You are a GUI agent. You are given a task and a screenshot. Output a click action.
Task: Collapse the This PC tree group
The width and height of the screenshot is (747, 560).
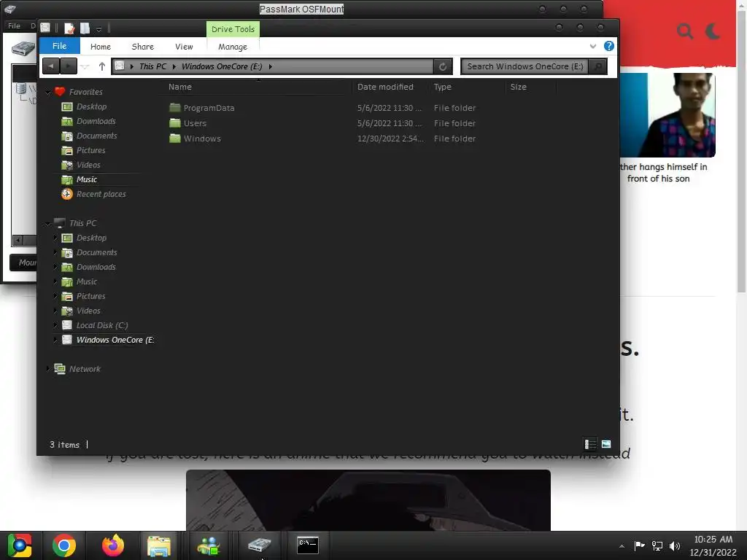[x=47, y=223]
